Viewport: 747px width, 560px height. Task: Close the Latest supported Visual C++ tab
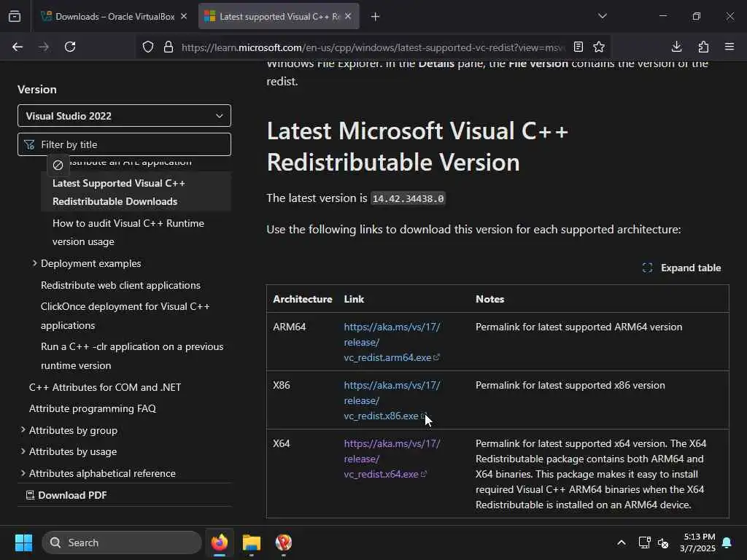point(348,16)
